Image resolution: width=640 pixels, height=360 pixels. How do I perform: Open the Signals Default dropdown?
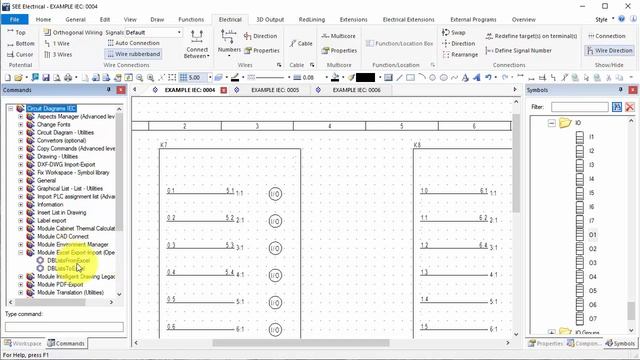[179, 32]
